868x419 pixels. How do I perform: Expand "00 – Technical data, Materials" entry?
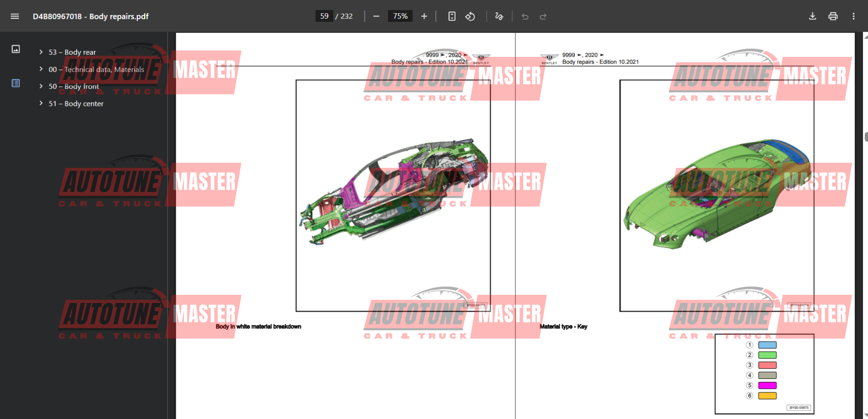click(x=41, y=69)
